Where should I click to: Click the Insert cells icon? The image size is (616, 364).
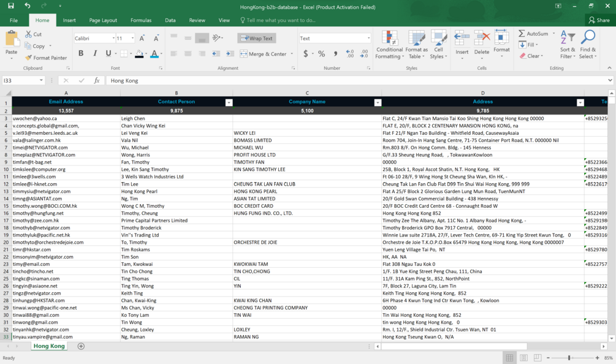pos(462,38)
